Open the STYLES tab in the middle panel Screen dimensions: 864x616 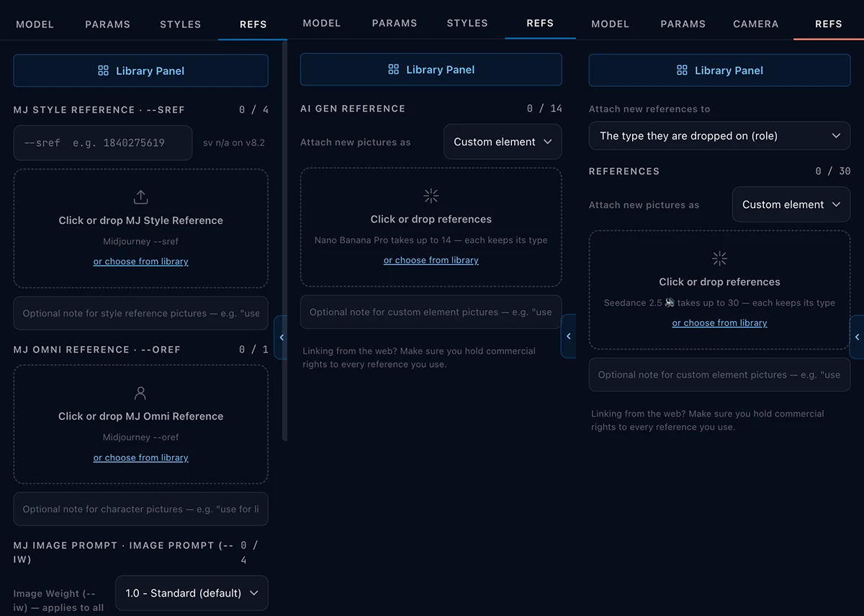[x=467, y=23]
